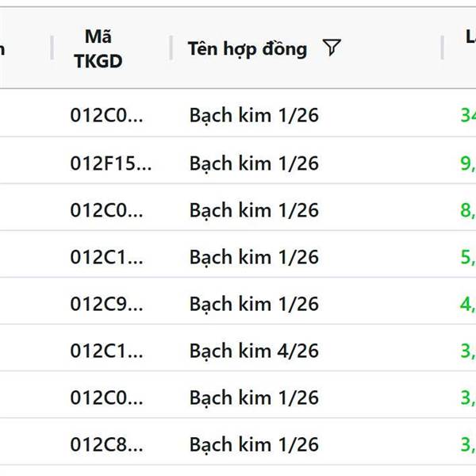Click the cut-off header right of Tên hợp đồng
476x476 pixels.
[x=470, y=37]
